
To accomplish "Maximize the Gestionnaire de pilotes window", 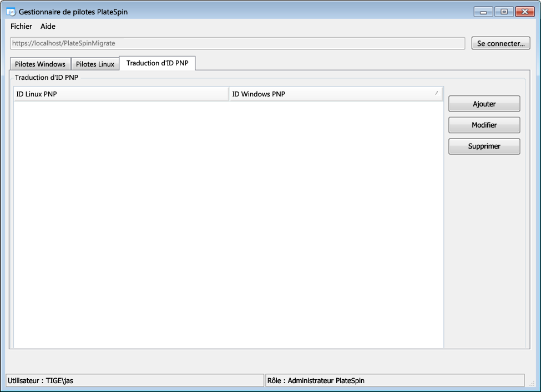I will [x=503, y=12].
